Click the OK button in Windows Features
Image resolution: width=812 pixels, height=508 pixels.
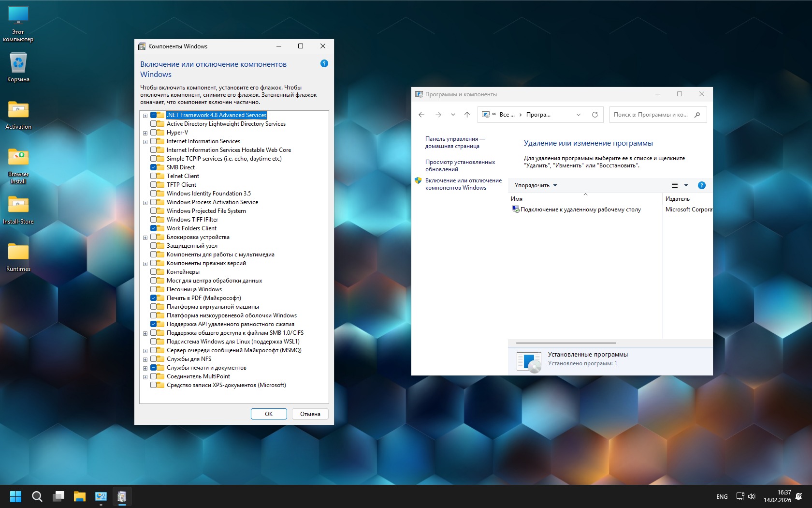[x=269, y=414]
